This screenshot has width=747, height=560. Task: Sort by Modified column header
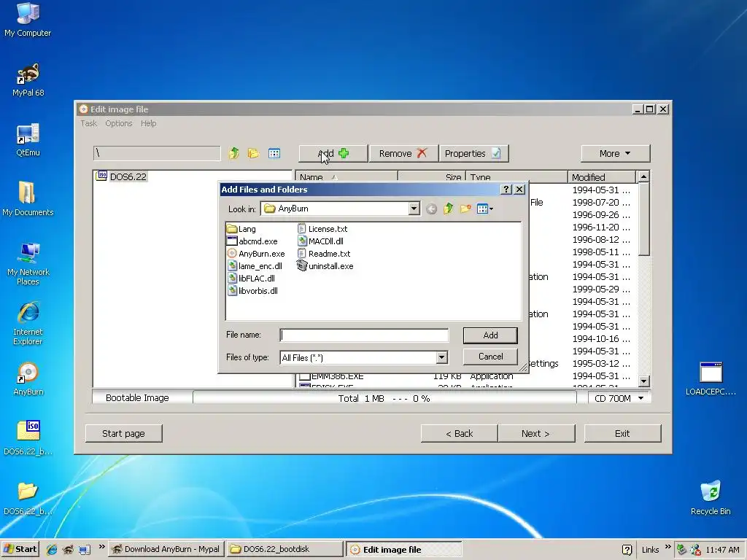pyautogui.click(x=601, y=177)
